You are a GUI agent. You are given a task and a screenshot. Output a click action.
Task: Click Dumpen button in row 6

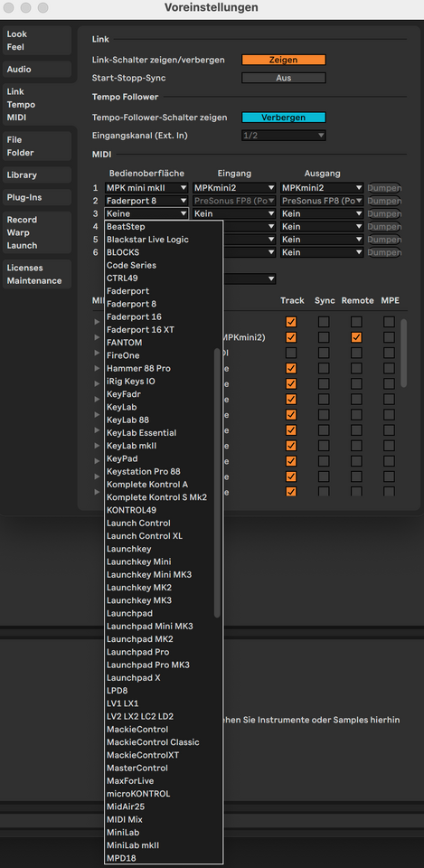point(385,252)
